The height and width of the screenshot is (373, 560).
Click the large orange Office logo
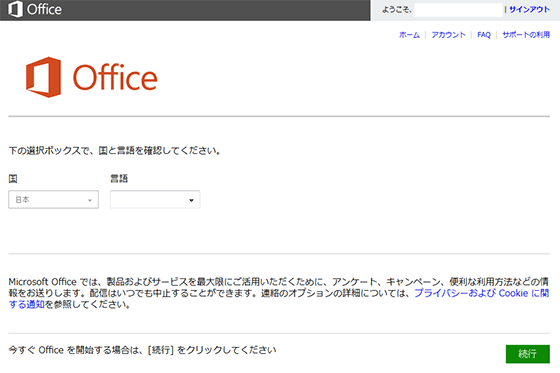(92, 77)
